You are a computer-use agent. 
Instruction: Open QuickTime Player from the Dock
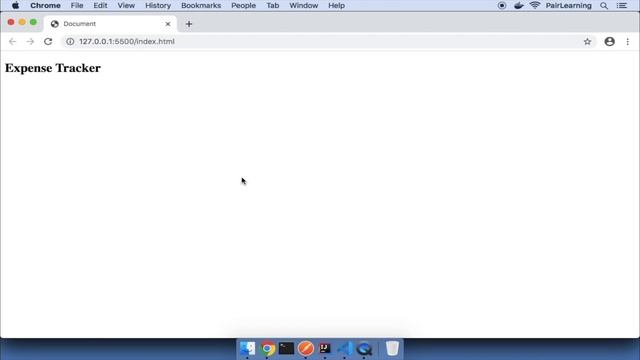(364, 349)
